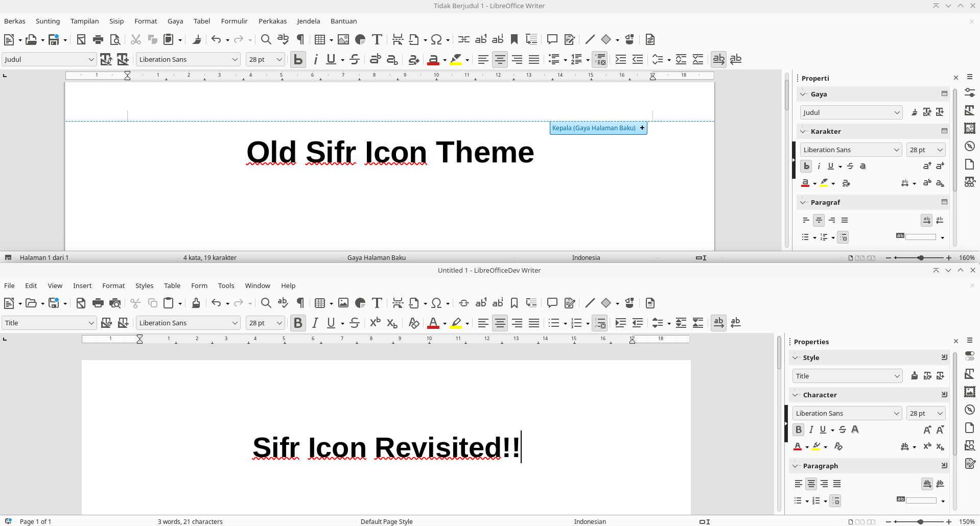Click Insert Table icon in LibreOfficeDev window toolbar

320,303
